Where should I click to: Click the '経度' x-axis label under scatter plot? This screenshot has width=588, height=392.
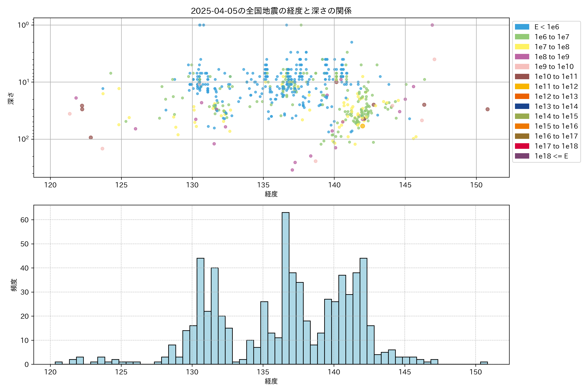point(271,194)
